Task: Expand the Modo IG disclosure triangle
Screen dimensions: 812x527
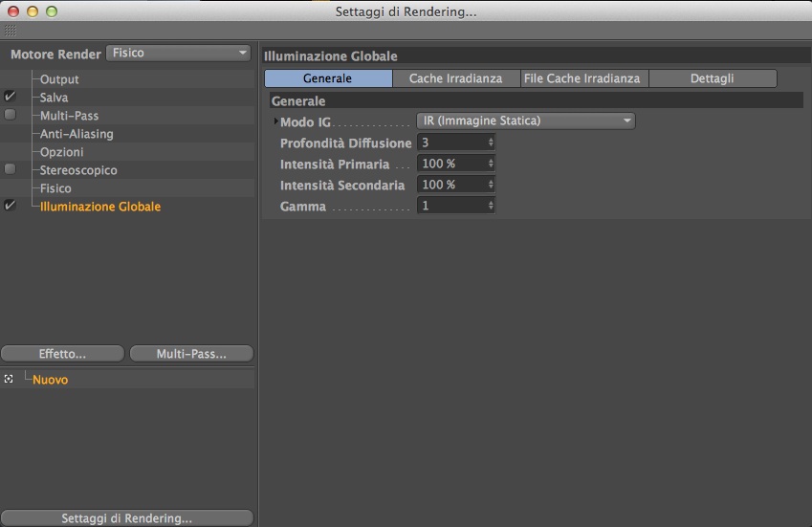Action: tap(275, 121)
